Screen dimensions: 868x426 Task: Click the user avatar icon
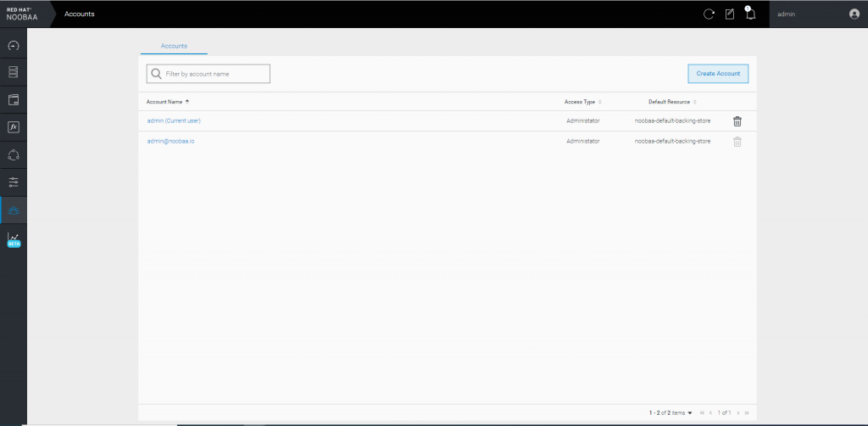(x=854, y=14)
